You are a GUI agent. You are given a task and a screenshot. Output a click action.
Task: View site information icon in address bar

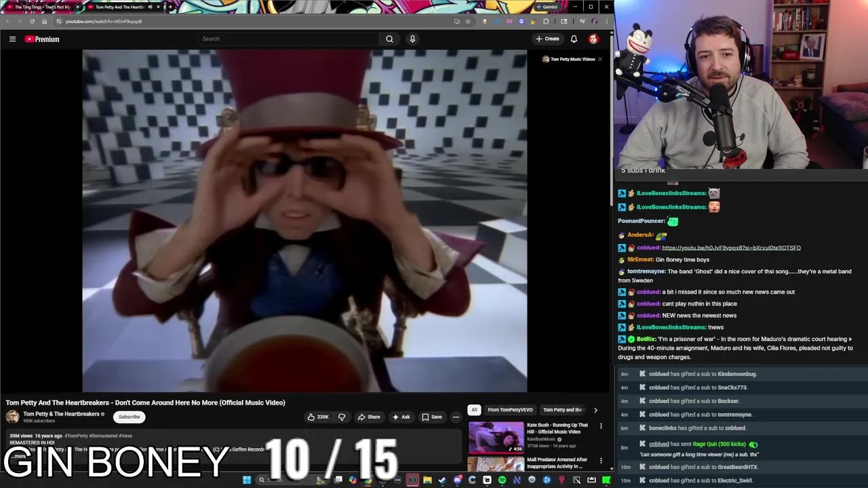pyautogui.click(x=59, y=21)
